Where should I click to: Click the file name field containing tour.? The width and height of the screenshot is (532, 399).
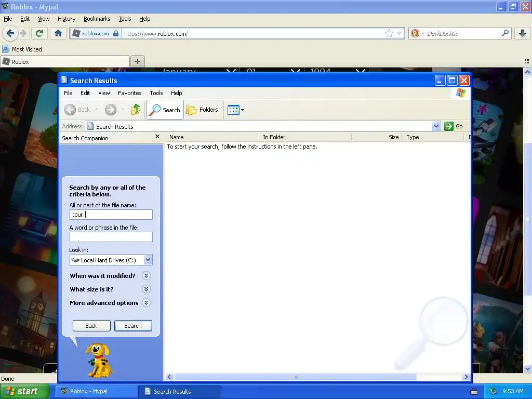click(111, 215)
